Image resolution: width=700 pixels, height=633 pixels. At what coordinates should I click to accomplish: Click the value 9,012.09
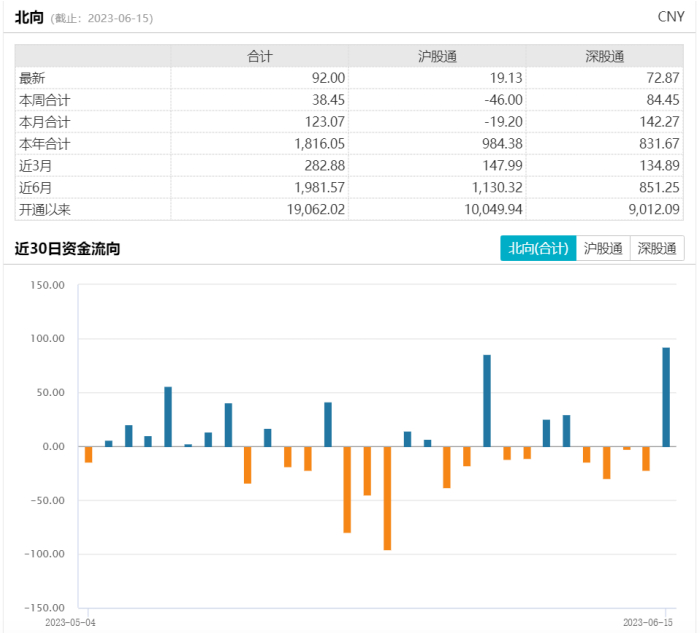(654, 209)
